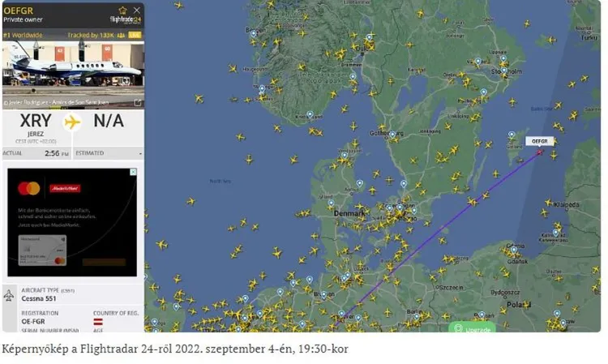
Task: Click the airplane icon beside Aircraft Type
Action: point(9,295)
